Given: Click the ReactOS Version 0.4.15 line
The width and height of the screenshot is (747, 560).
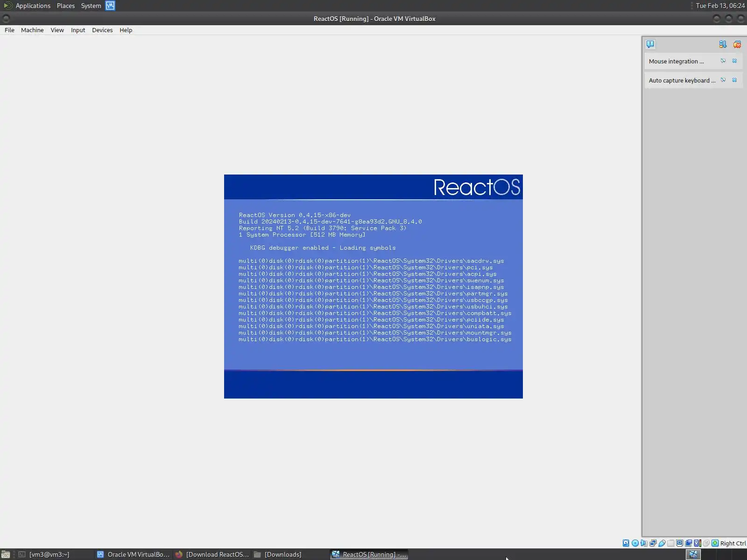Looking at the screenshot, I should tap(295, 215).
